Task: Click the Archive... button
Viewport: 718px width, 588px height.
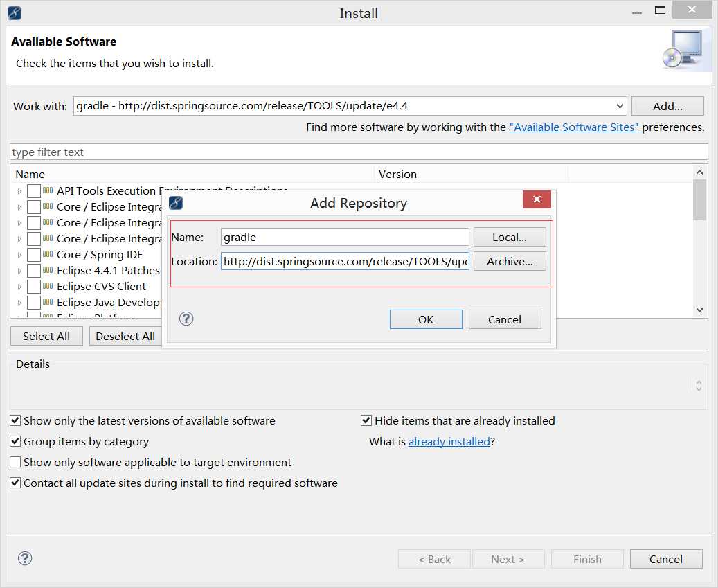Action: (510, 262)
